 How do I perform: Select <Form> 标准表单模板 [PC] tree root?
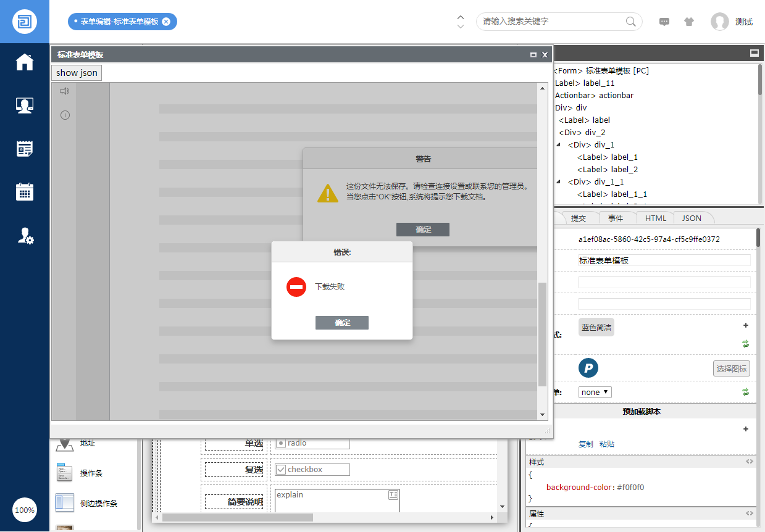601,71
